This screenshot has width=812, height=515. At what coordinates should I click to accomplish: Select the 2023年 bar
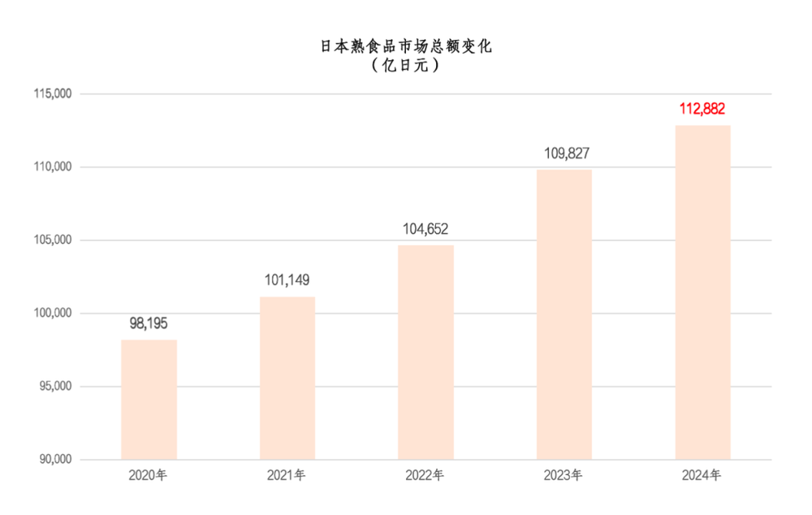click(564, 315)
